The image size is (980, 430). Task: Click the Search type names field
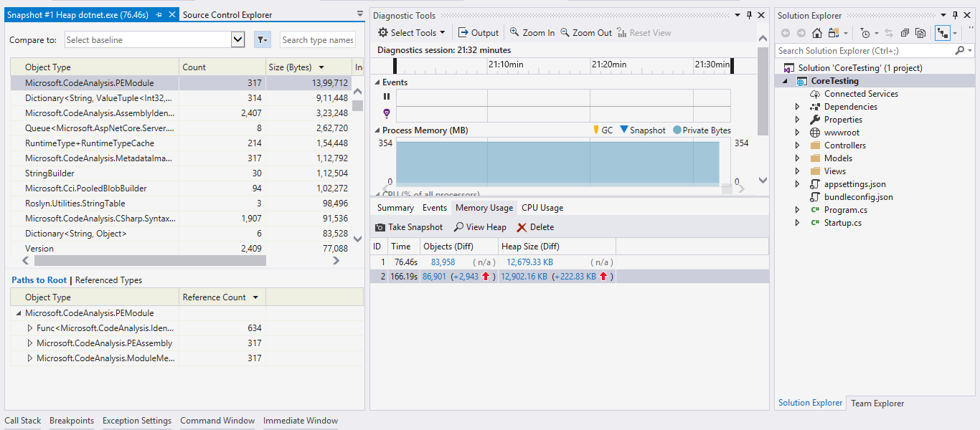[317, 40]
